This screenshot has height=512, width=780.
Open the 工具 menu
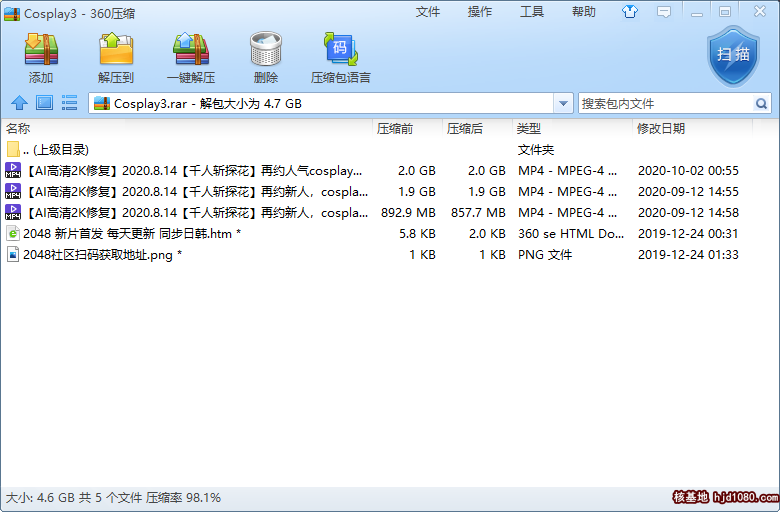click(532, 12)
